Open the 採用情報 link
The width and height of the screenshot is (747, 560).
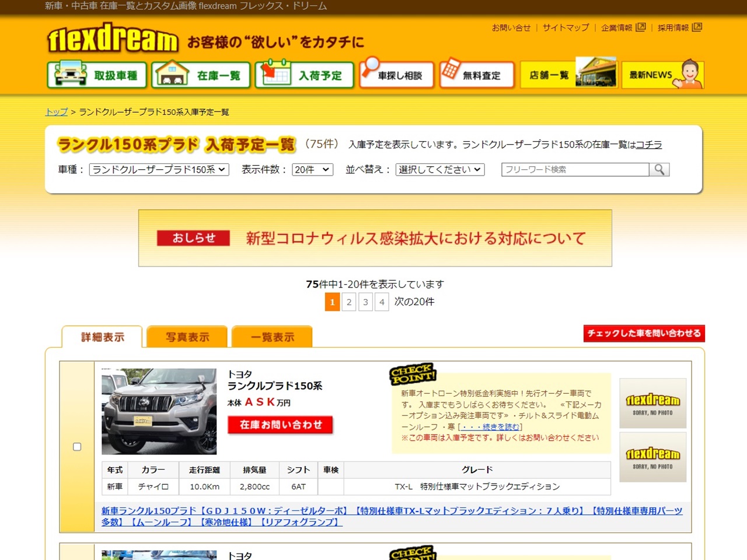673,27
